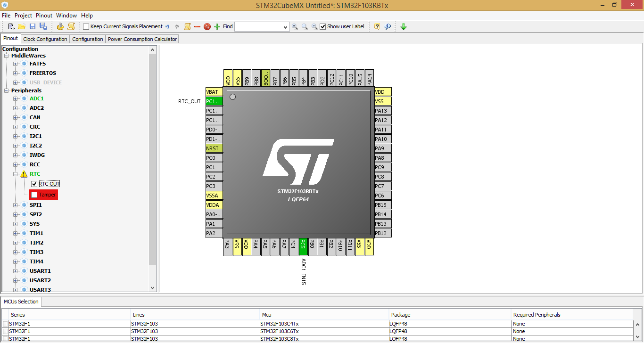Uncheck the RTC OUT checkbox
Screen dimensions: 644x343
click(34, 184)
